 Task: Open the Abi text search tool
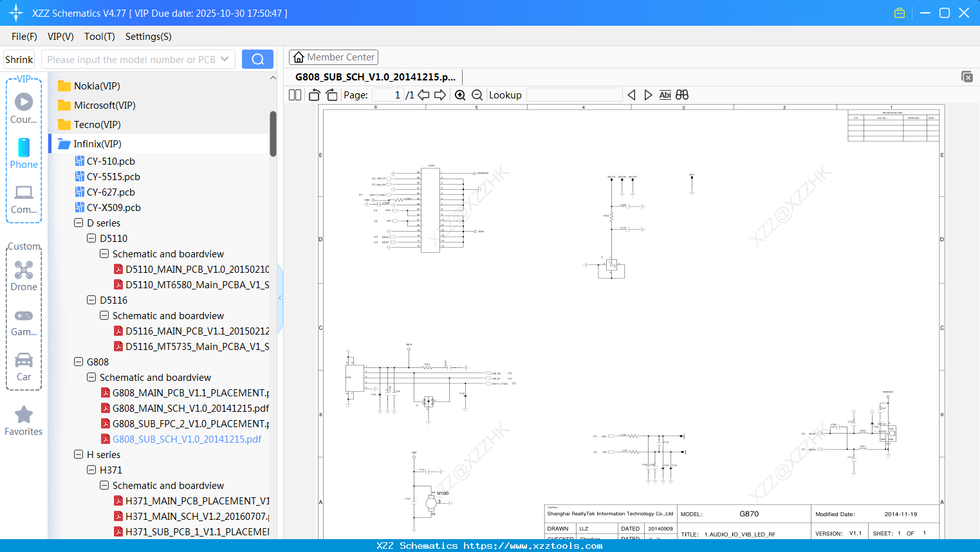pyautogui.click(x=665, y=95)
